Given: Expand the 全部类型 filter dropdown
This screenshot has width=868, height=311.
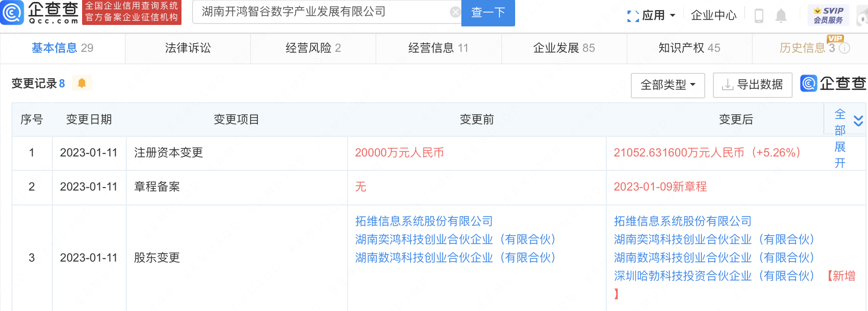Looking at the screenshot, I should (x=667, y=85).
